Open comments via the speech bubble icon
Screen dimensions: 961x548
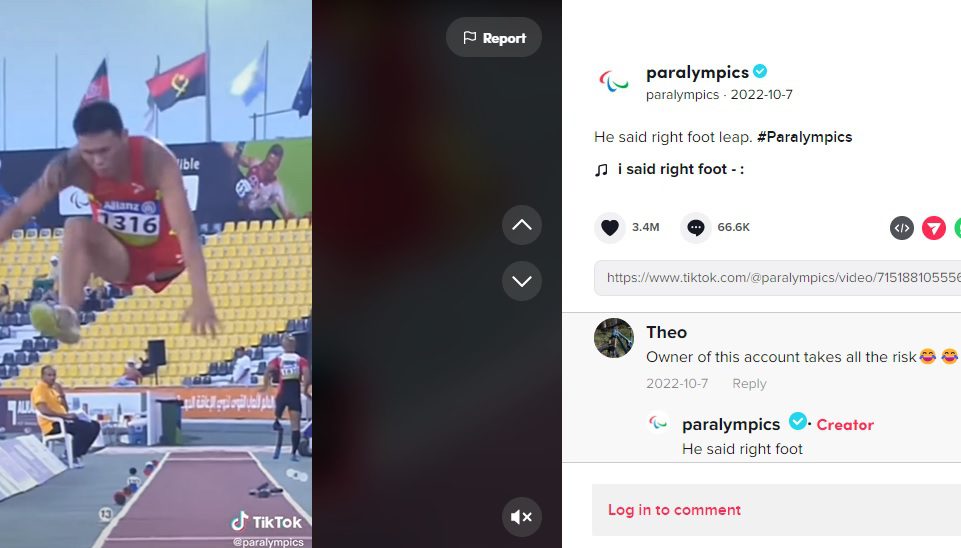click(696, 227)
